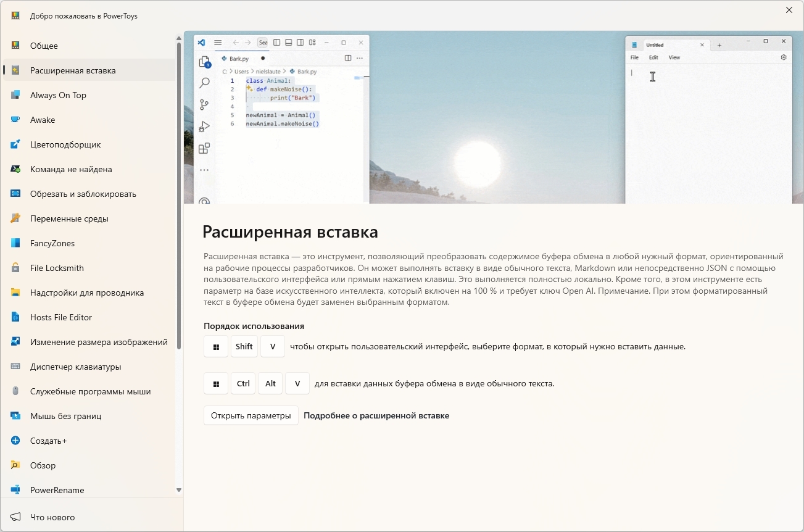This screenshot has height=532, width=804.
Task: Click the PowerToys title bar app icon
Action: click(x=16, y=15)
